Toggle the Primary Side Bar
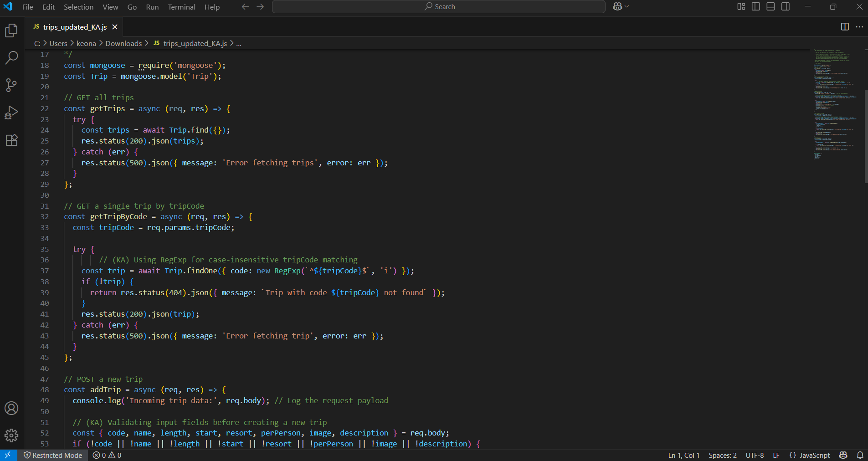 click(756, 6)
